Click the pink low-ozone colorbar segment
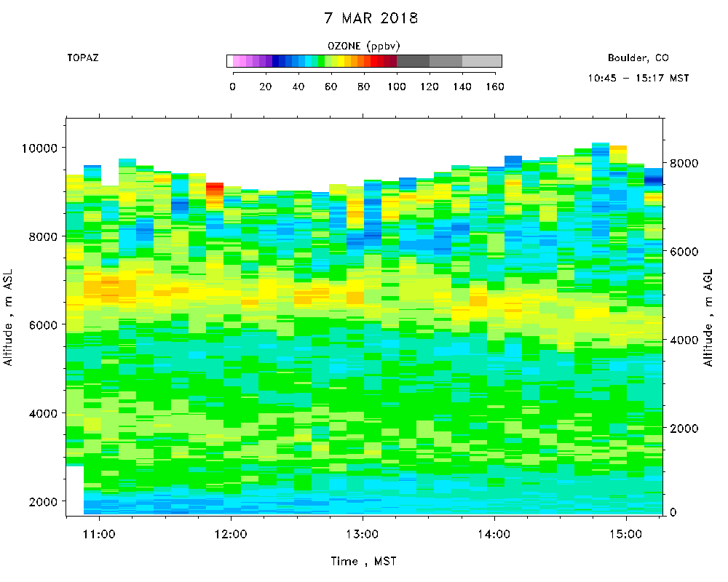The width and height of the screenshot is (728, 582). click(x=237, y=61)
